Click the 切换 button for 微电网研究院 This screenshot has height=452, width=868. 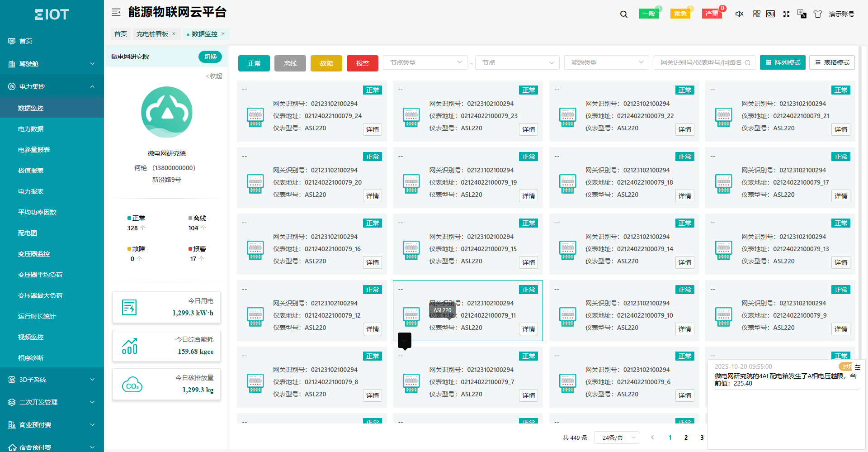(210, 57)
